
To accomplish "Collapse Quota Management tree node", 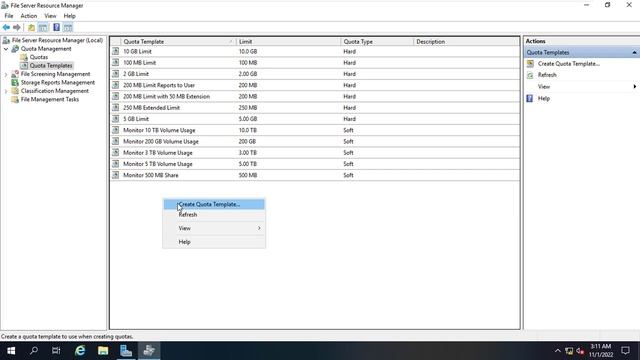I will (6, 49).
